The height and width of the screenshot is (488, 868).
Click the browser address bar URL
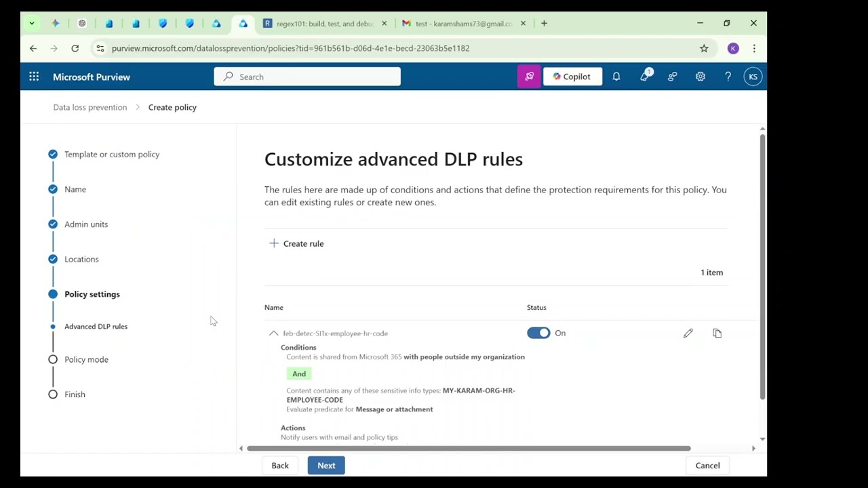tap(290, 48)
